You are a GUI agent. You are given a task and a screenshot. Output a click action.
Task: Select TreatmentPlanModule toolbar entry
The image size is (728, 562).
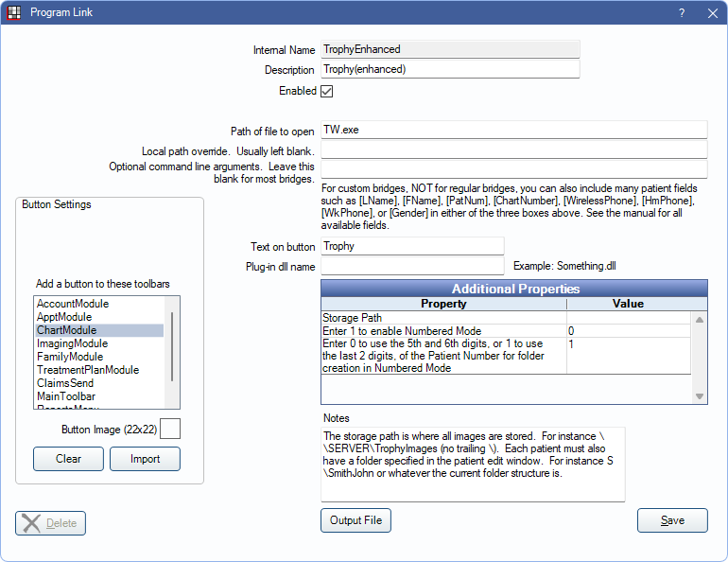point(87,370)
